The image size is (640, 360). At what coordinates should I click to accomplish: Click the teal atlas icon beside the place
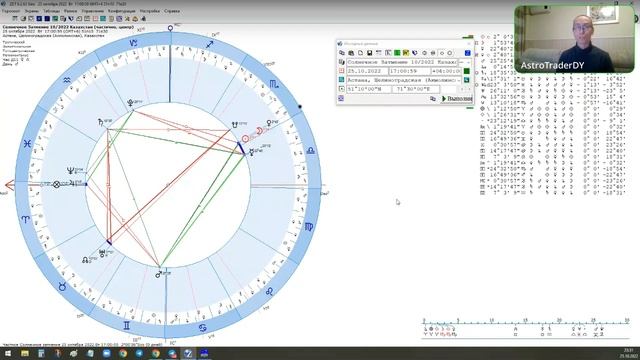(342, 80)
